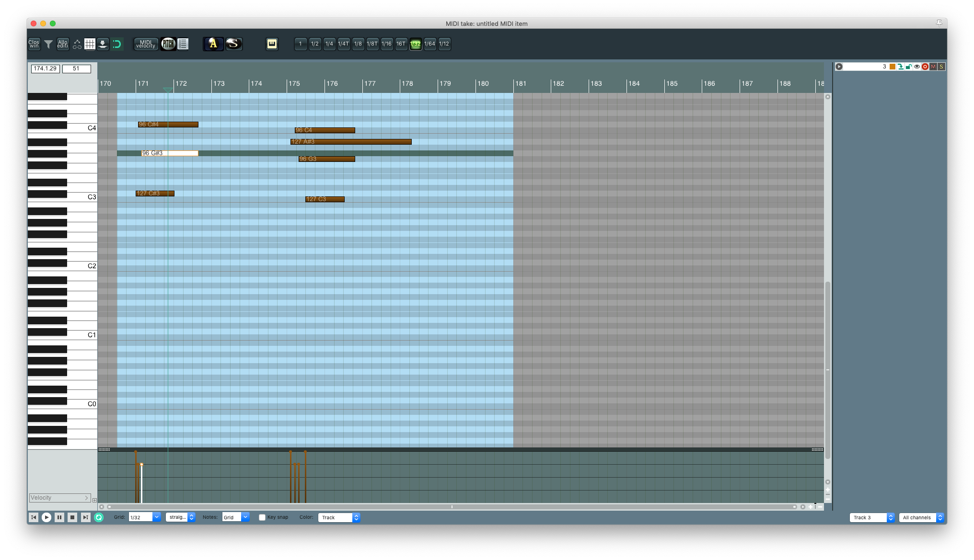Open the All channels dropdown
Viewport: 974px width, 560px height.
921,517
